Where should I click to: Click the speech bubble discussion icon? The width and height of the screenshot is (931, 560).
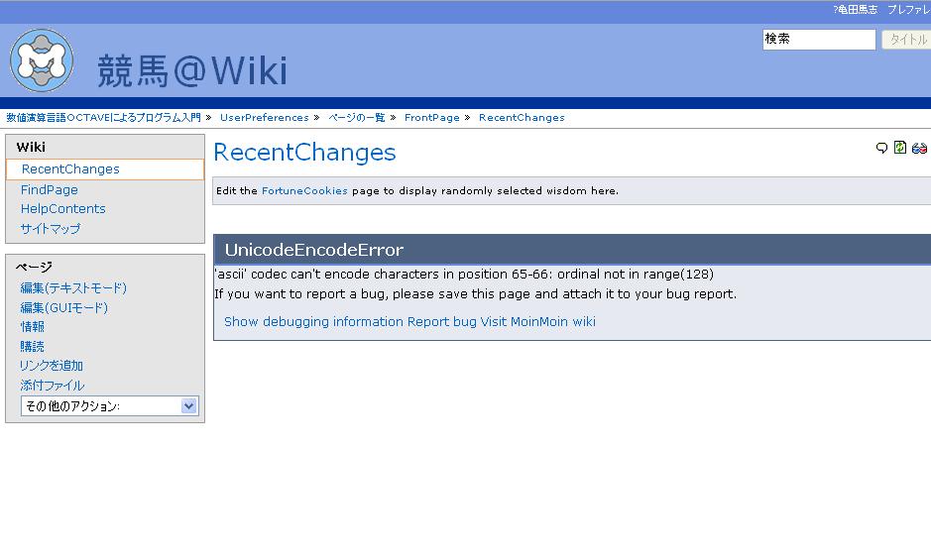point(881,149)
